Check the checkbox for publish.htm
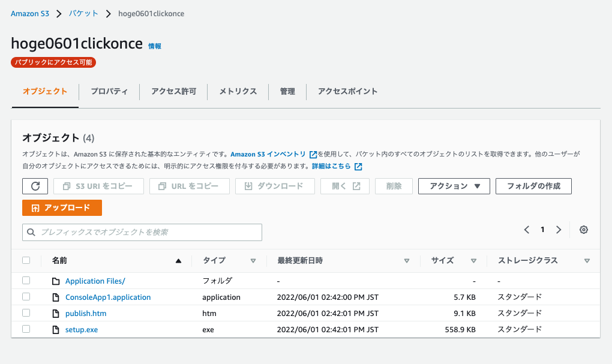Screen dimensions: 612x364 (x=25, y=313)
